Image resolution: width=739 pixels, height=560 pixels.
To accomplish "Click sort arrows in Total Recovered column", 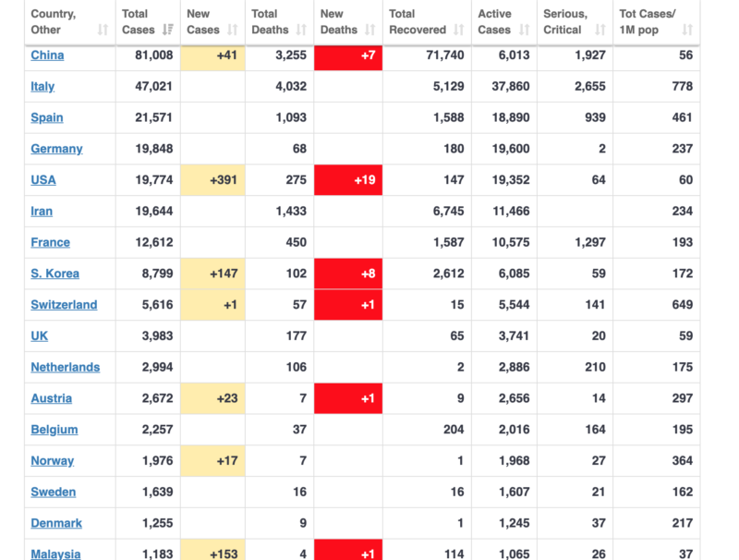I will (458, 30).
